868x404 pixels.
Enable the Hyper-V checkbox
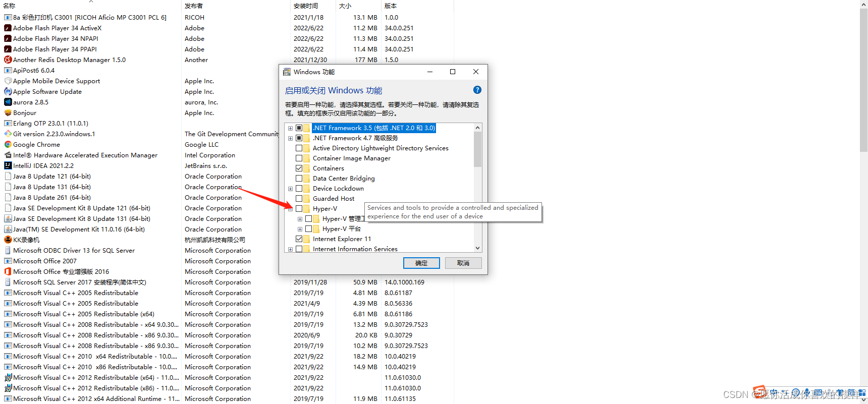[x=299, y=208]
